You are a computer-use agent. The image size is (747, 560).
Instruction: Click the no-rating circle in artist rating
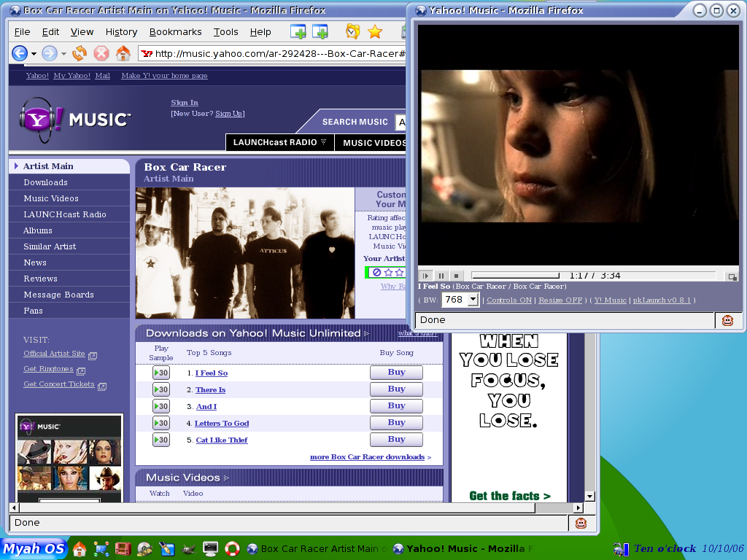pyautogui.click(x=377, y=273)
